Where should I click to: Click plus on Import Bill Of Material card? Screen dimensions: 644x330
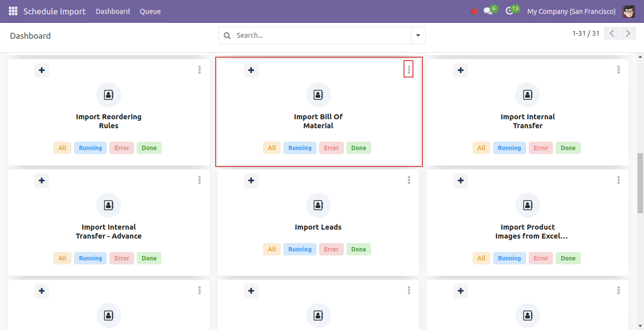[251, 71]
